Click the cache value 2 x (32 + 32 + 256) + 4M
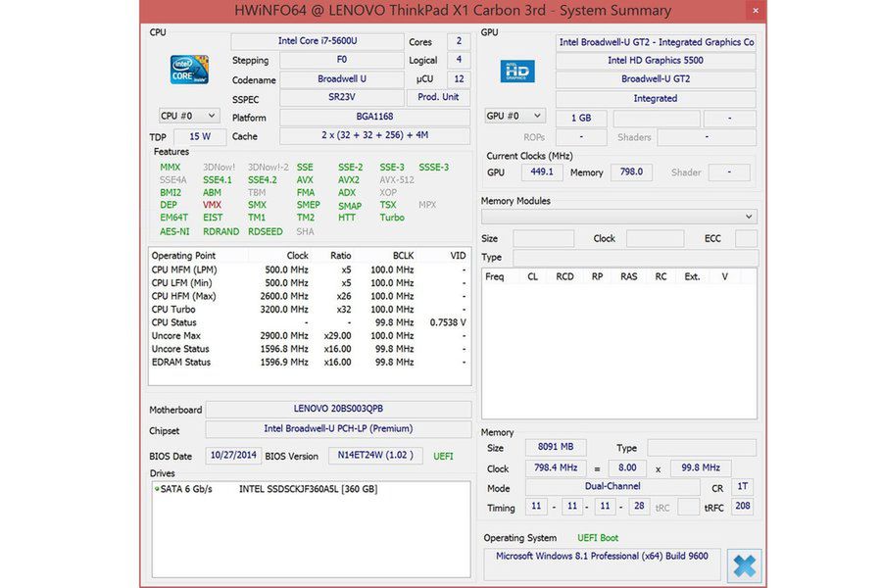This screenshot has height=588, width=882. pos(374,135)
